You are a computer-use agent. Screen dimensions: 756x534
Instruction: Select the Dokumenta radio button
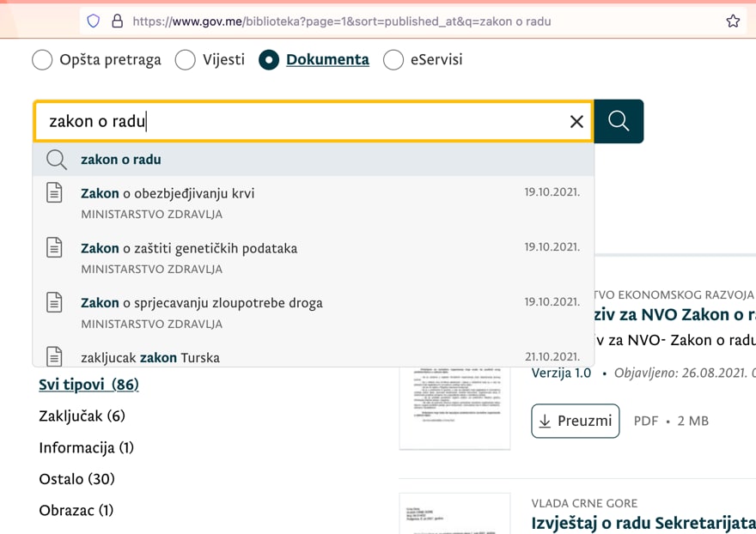pos(269,60)
